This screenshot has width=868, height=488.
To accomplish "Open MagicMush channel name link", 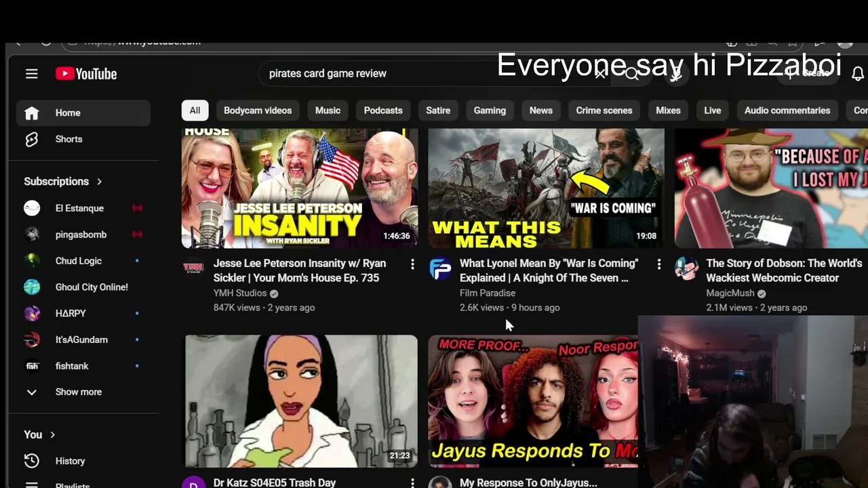I will point(730,293).
